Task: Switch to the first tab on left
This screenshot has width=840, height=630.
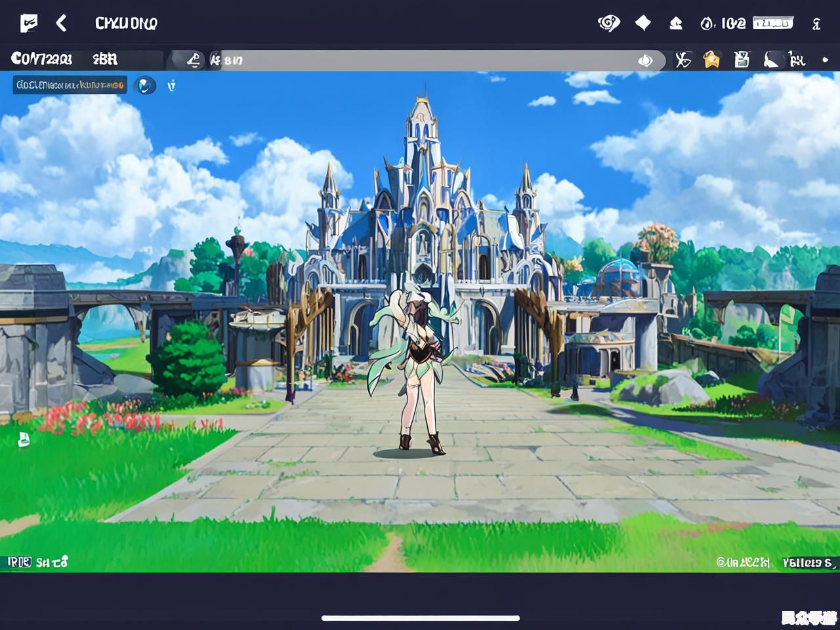Action: coord(41,59)
